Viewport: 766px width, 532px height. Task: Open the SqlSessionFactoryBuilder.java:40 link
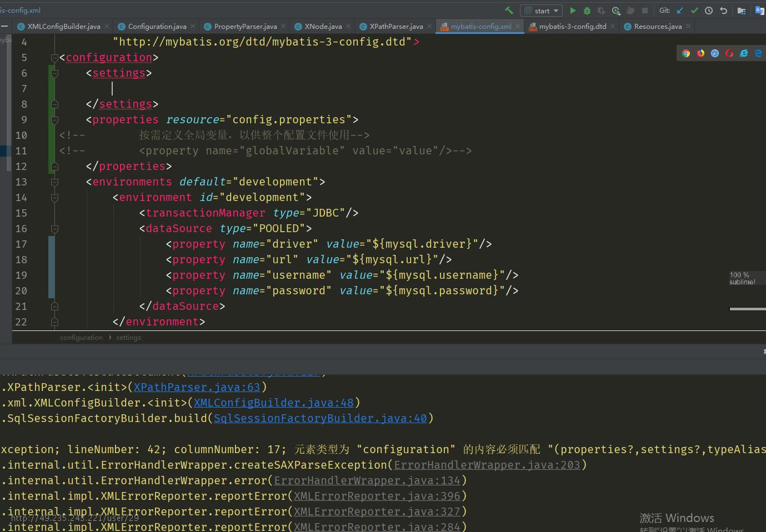[x=320, y=418]
